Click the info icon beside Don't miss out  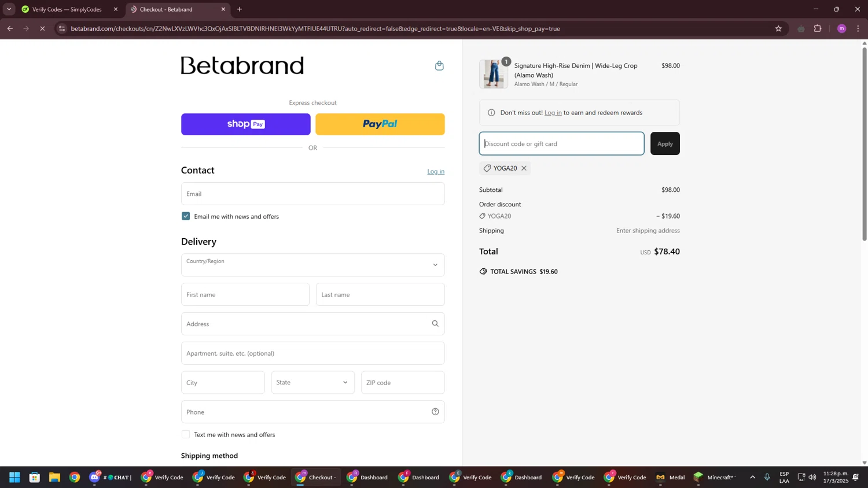(x=491, y=113)
